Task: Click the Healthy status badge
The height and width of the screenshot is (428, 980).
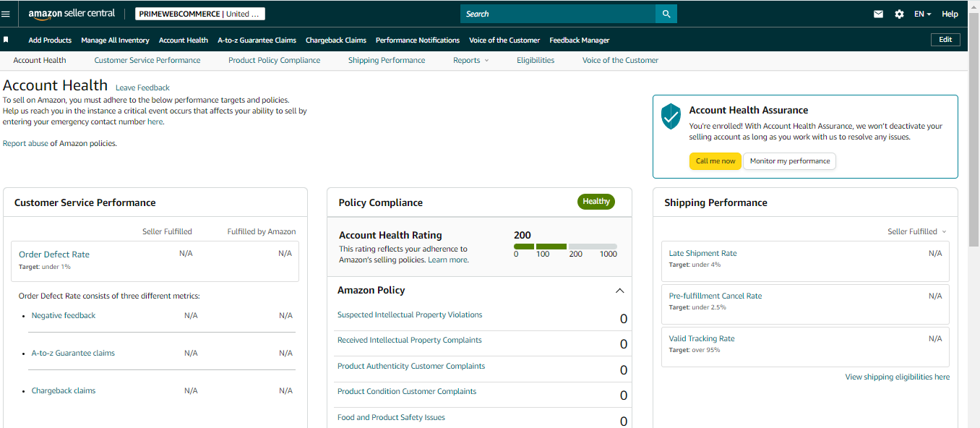Action: click(596, 202)
